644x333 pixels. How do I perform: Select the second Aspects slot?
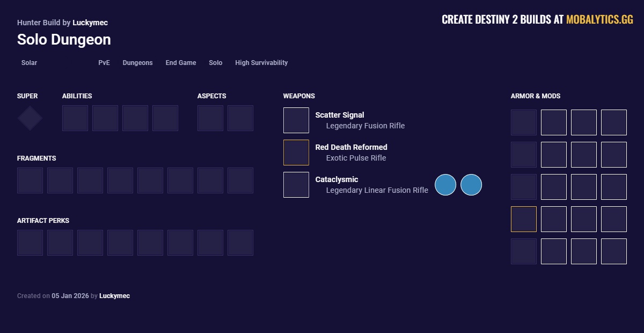[240, 118]
